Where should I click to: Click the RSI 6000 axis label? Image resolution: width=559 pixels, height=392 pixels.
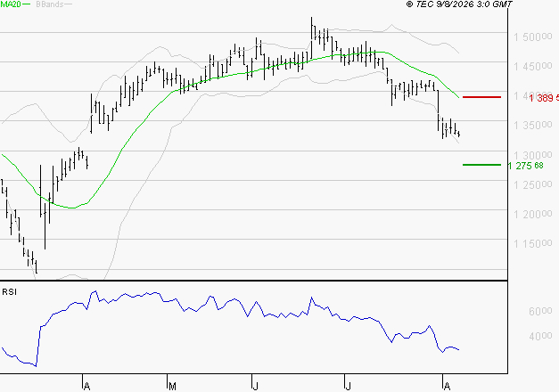coord(540,311)
